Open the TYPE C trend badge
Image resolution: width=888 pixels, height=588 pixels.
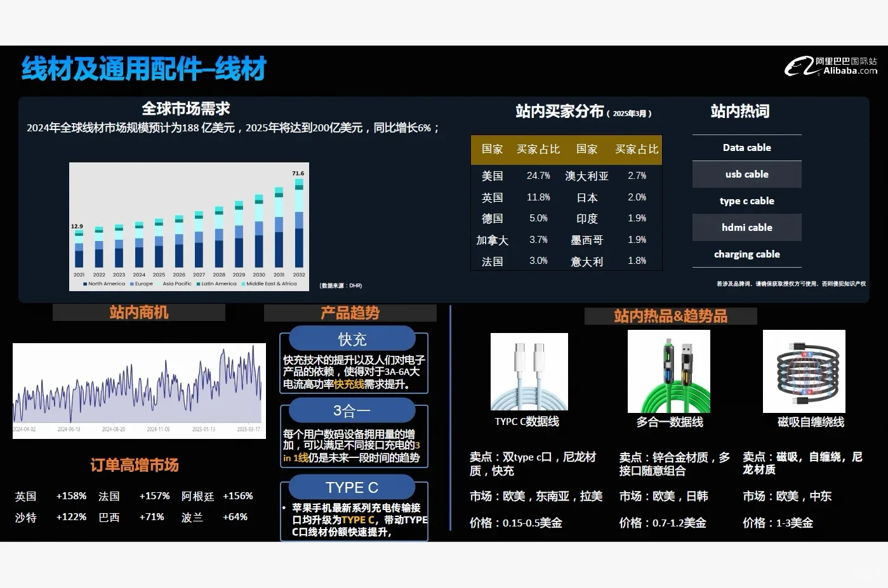(352, 487)
